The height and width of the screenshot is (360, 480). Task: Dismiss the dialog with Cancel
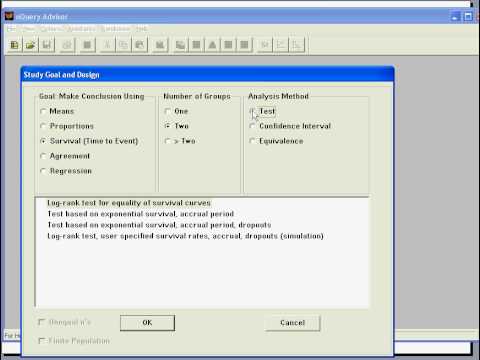click(x=292, y=323)
